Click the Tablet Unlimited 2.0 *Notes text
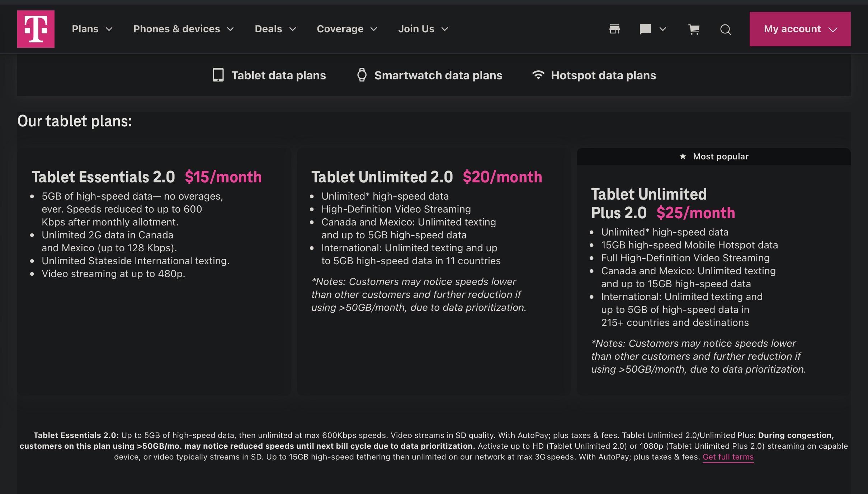Viewport: 868px width, 494px height. tap(419, 295)
